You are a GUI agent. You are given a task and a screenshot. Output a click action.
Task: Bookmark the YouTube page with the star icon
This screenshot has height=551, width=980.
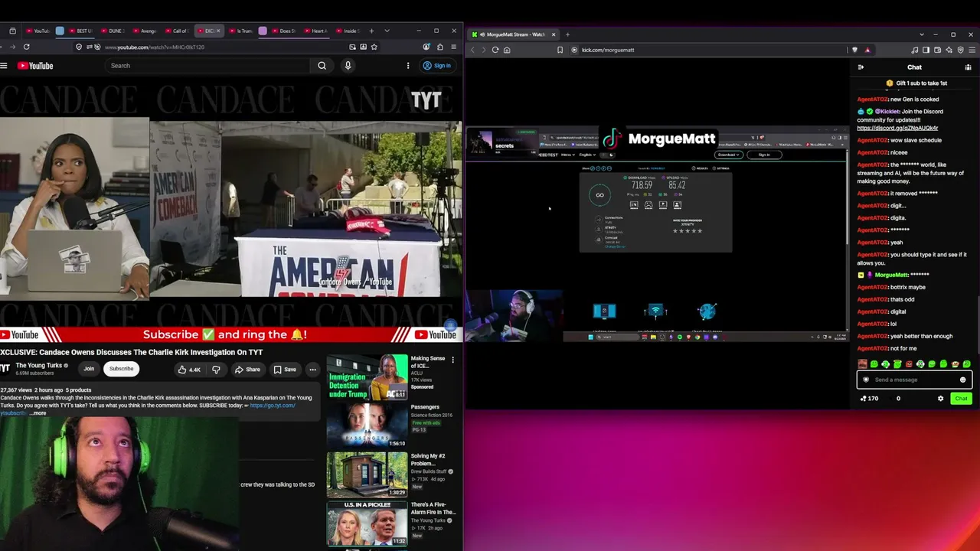click(374, 47)
